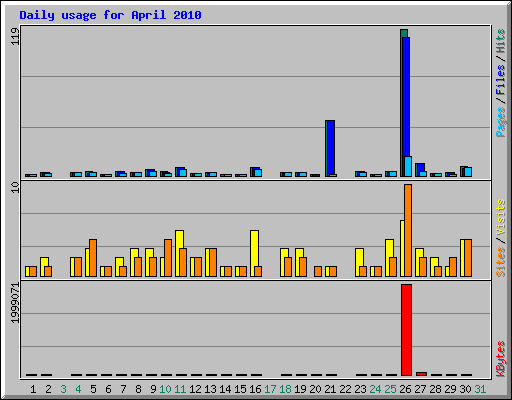
Task: Click the yellow 'Visits' legend label
Action: pos(500,217)
